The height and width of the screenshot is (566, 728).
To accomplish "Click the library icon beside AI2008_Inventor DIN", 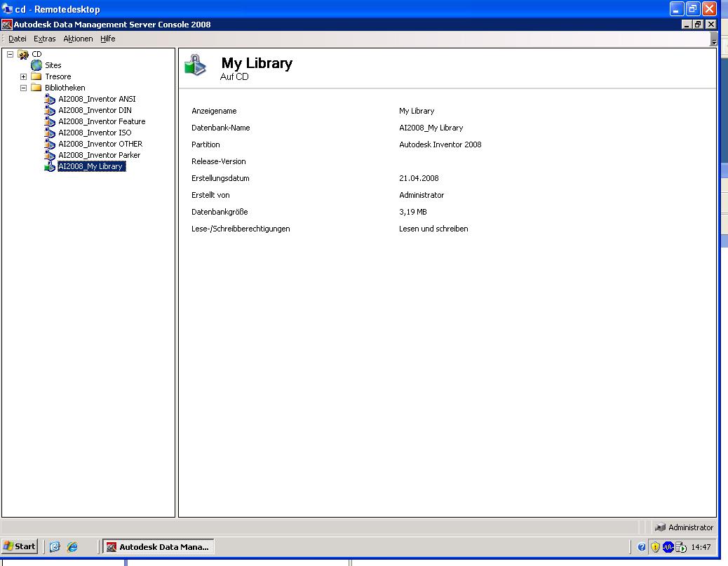I will pyautogui.click(x=50, y=110).
